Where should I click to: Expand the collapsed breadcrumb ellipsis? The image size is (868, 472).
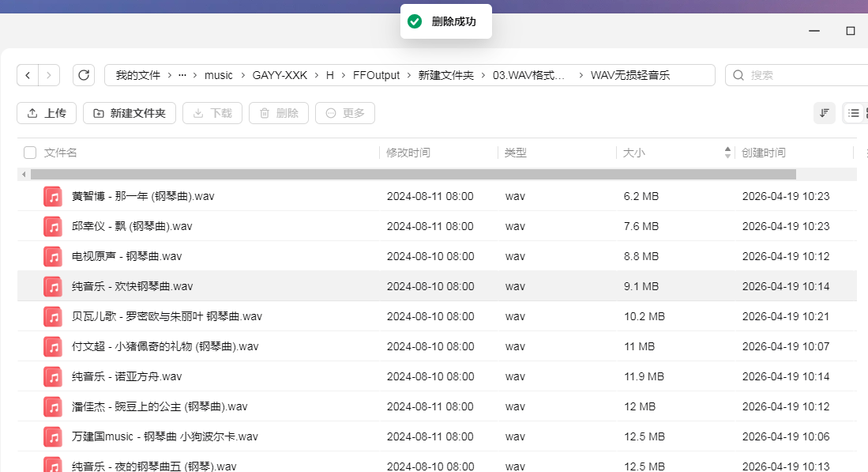(182, 75)
